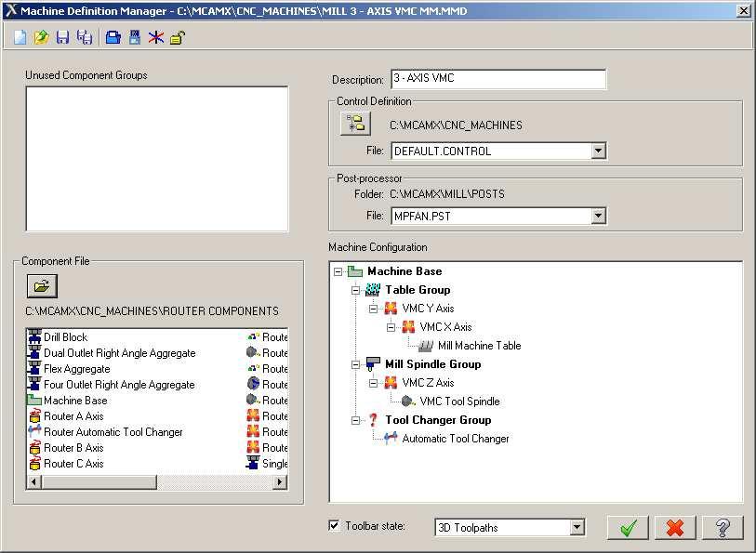
Task: Click the VMC Z Axis icon
Action: coord(391,383)
